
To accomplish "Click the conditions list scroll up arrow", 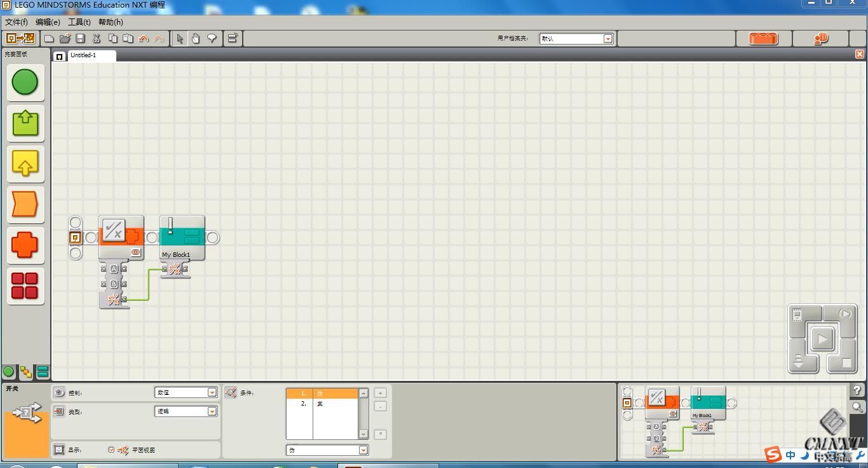I will tap(363, 393).
